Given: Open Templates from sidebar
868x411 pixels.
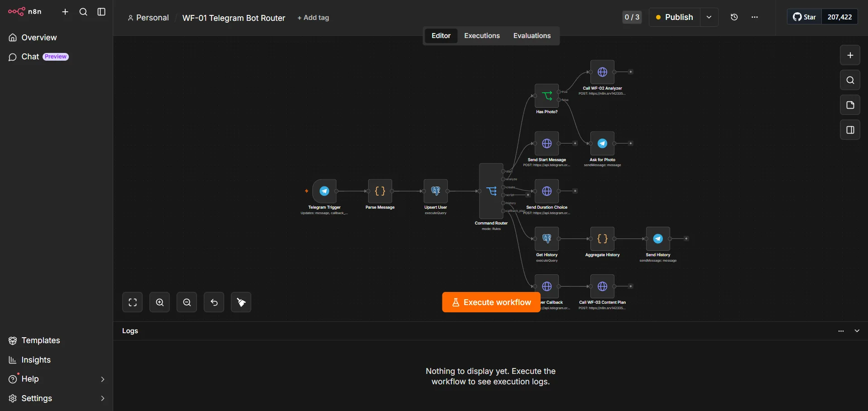Looking at the screenshot, I should [34, 340].
